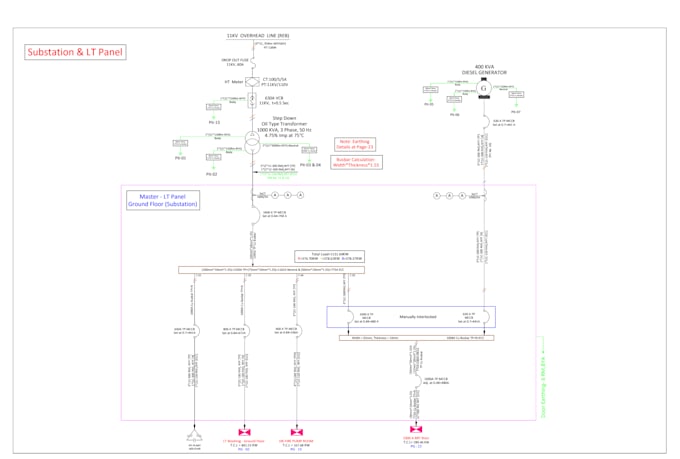Select the "PN-13" label
This screenshot has height=459, width=680.
point(214,122)
